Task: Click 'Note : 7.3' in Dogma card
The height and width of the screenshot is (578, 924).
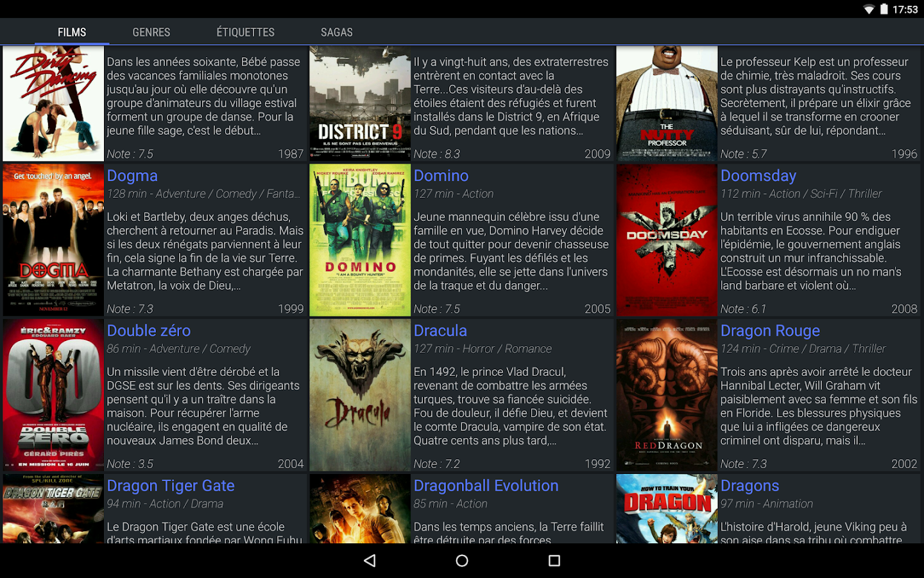Action: [x=130, y=309]
